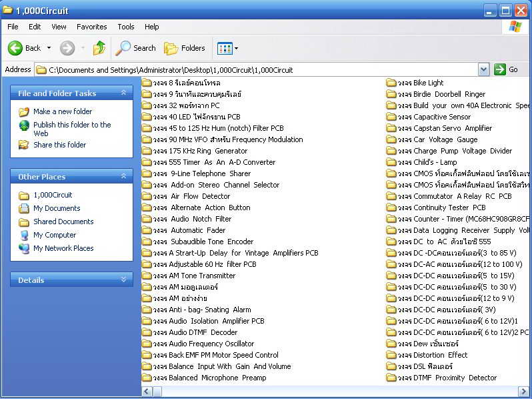Screen dimensions: 532x399
Task: Select Add-on Stereo Channel Selector folder name
Action: coord(216,185)
